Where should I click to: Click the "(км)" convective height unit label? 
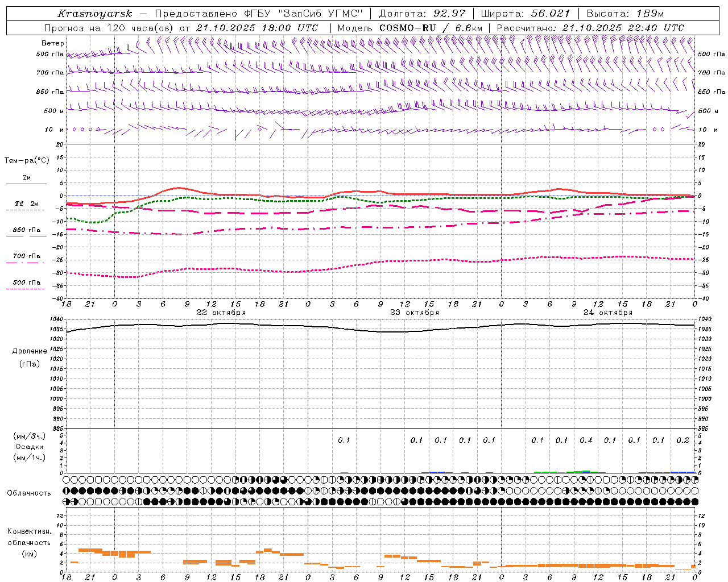[x=30, y=554]
